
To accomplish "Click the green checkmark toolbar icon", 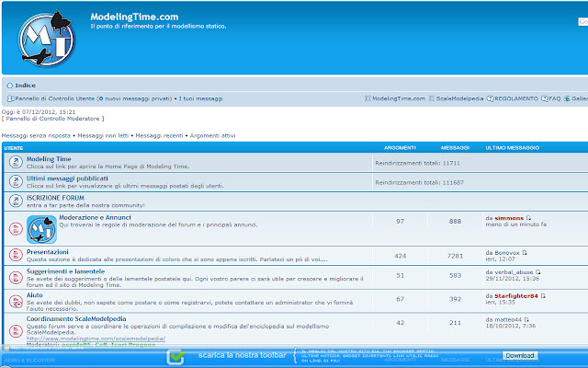I will 175,356.
